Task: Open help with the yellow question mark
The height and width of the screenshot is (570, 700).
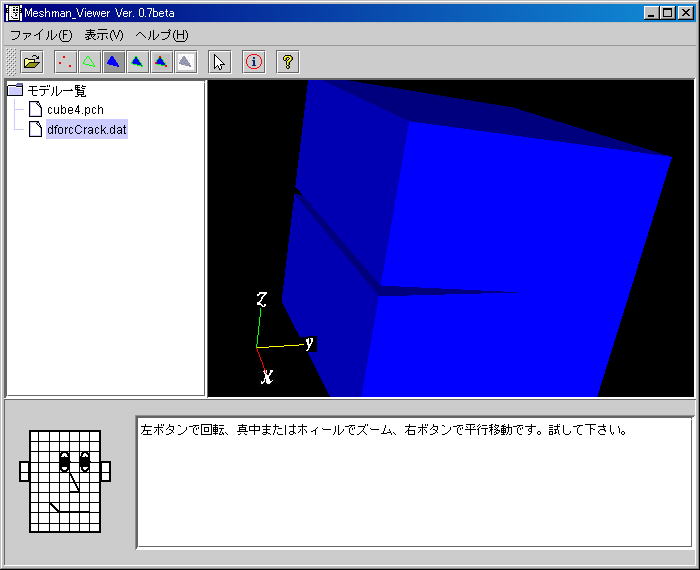Action: 288,62
